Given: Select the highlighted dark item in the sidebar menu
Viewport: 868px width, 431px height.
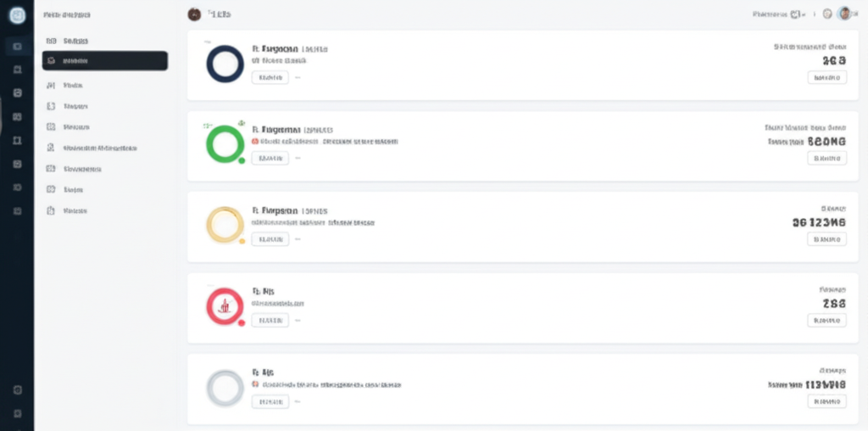Looking at the screenshot, I should point(104,61).
